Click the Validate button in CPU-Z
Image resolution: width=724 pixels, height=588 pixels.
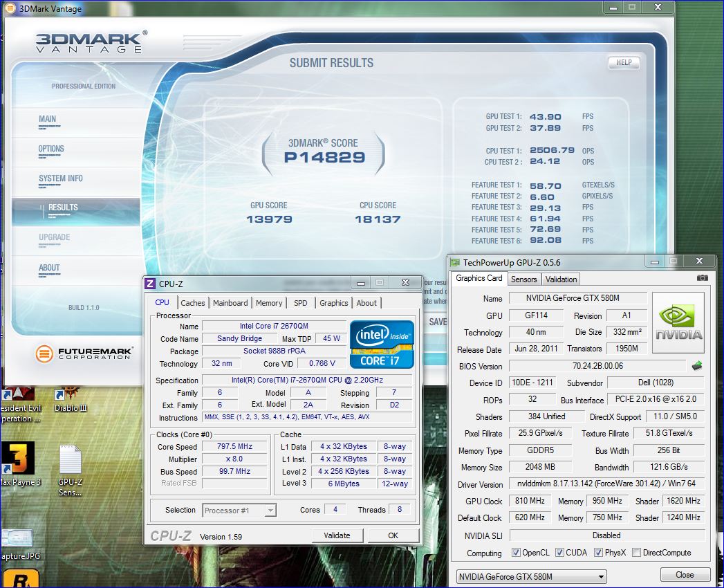(337, 535)
